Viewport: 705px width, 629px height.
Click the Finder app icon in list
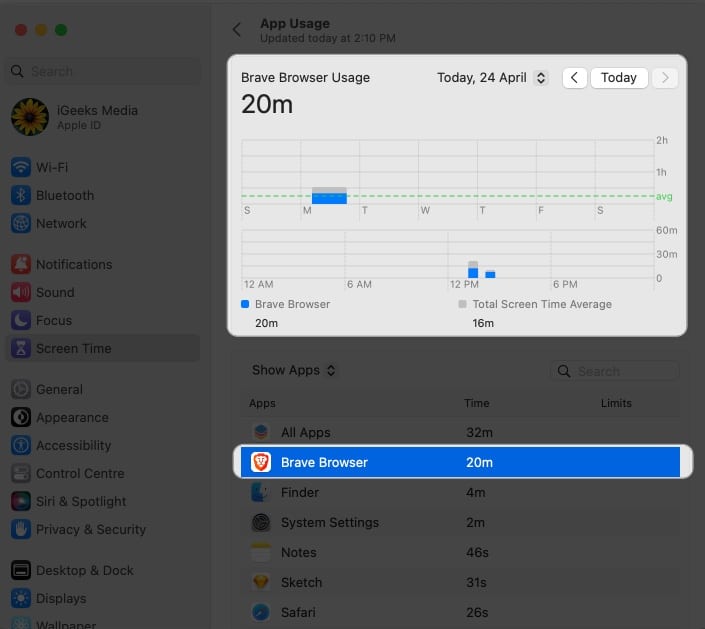click(261, 492)
